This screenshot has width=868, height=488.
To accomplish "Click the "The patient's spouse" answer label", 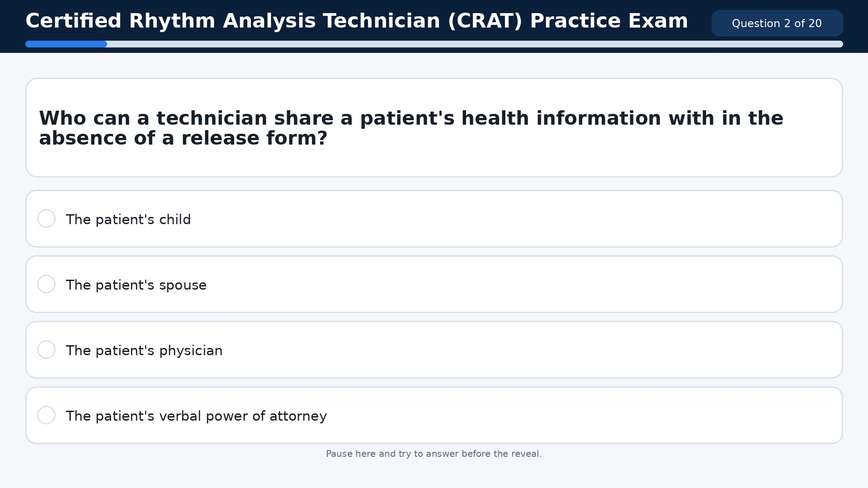I will click(x=136, y=285).
